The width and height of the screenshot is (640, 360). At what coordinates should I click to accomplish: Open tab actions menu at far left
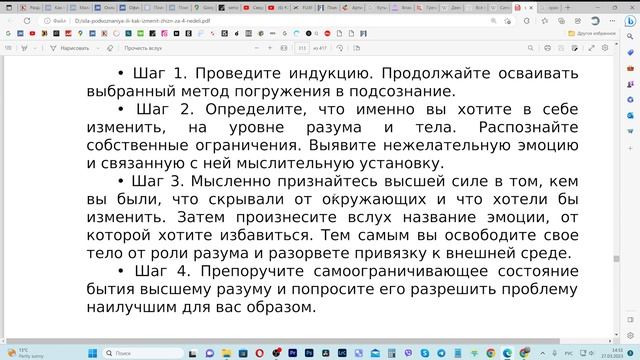[9, 7]
